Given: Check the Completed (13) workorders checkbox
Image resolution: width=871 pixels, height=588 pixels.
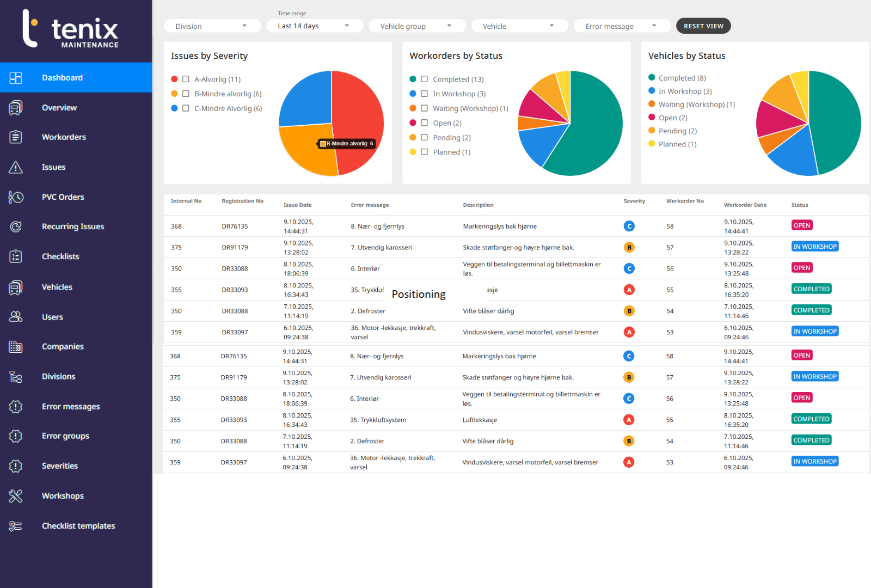Looking at the screenshot, I should 424,79.
